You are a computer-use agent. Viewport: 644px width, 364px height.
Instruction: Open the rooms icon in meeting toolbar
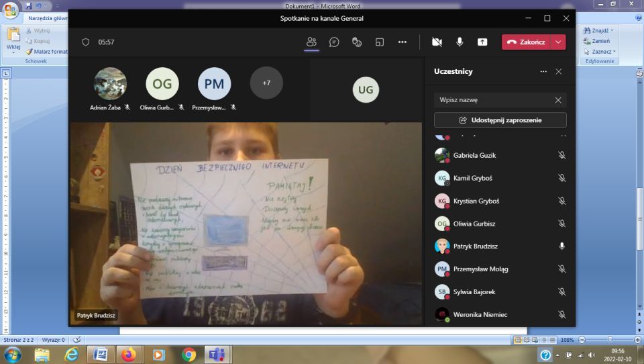(x=380, y=42)
